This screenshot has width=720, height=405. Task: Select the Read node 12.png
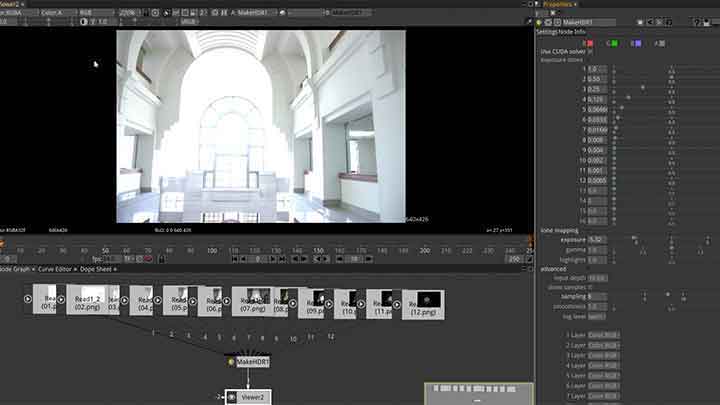click(x=423, y=304)
